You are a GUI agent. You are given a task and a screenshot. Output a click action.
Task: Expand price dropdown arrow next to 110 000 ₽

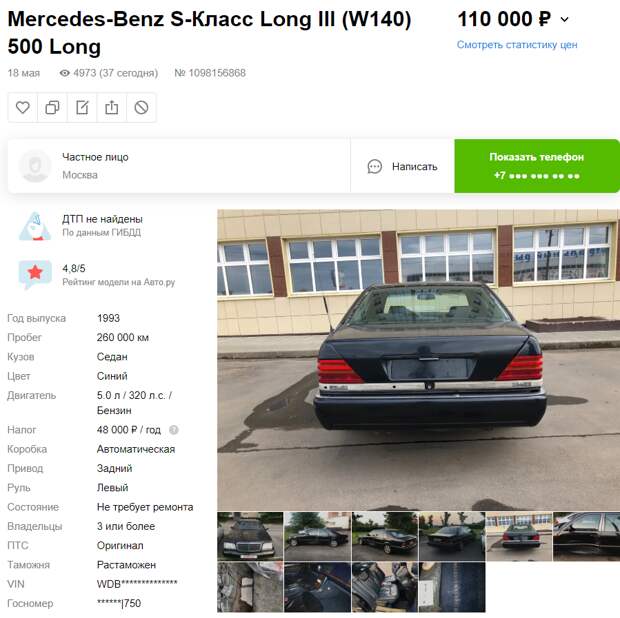coord(565,19)
